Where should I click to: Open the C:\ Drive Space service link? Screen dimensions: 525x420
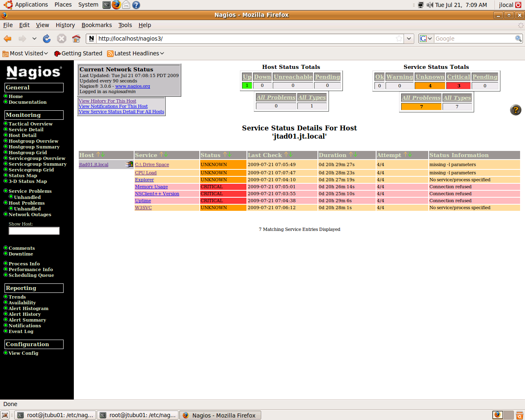pos(152,164)
